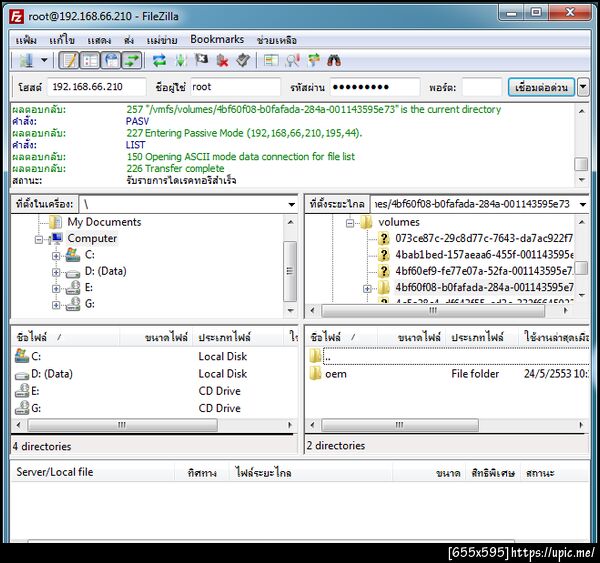Click the เชื่อมต่อด่วน quickconnect button
The image size is (600, 563).
coord(541,87)
